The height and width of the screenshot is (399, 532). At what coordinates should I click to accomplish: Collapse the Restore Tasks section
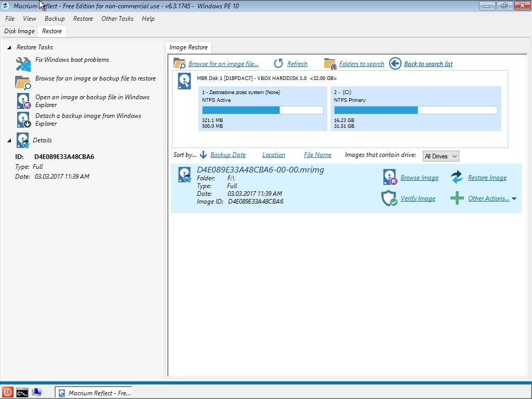(x=9, y=47)
